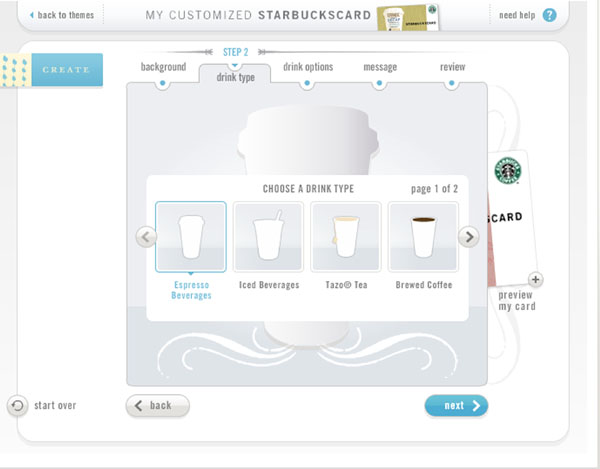Switch to the message tab
600x469 pixels.
[x=380, y=67]
